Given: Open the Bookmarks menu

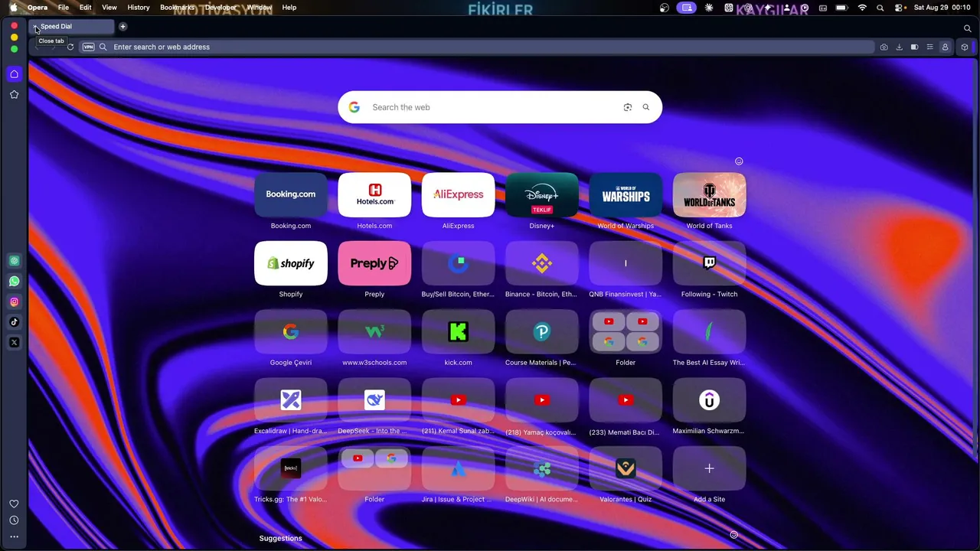Looking at the screenshot, I should 178,8.
